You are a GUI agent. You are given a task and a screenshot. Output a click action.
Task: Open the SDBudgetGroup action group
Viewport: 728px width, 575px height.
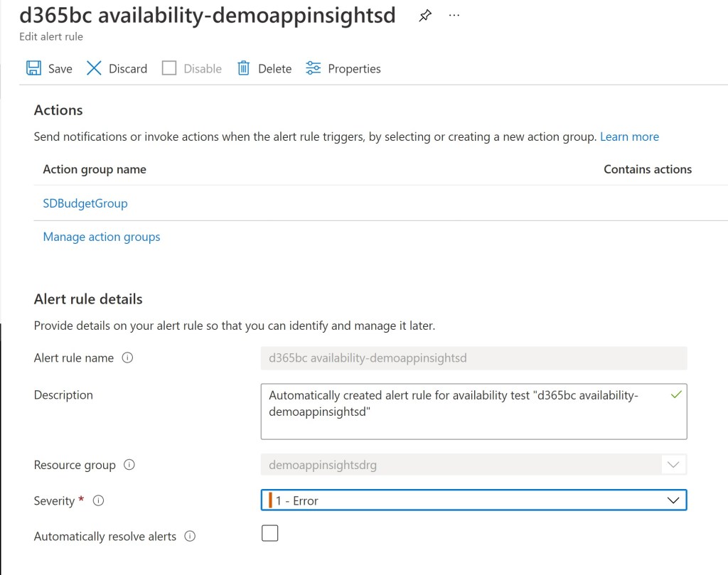[85, 203]
